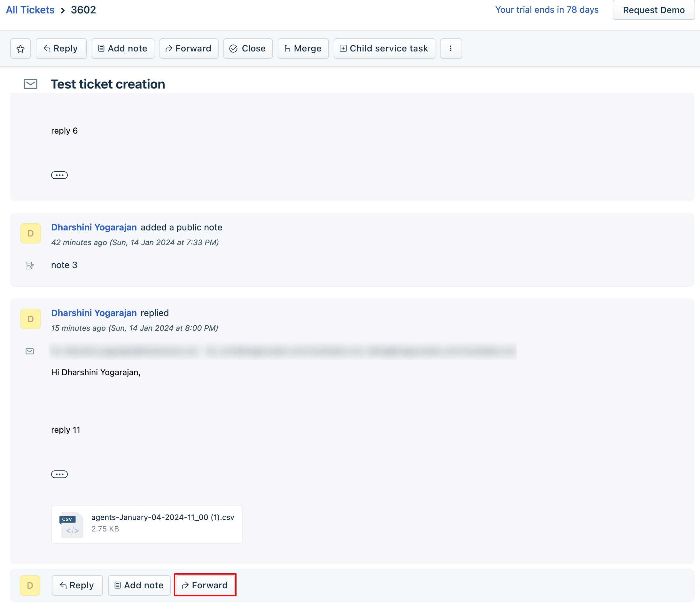Click the trial ends in 78 days link
The width and height of the screenshot is (700, 604).
[x=547, y=10]
